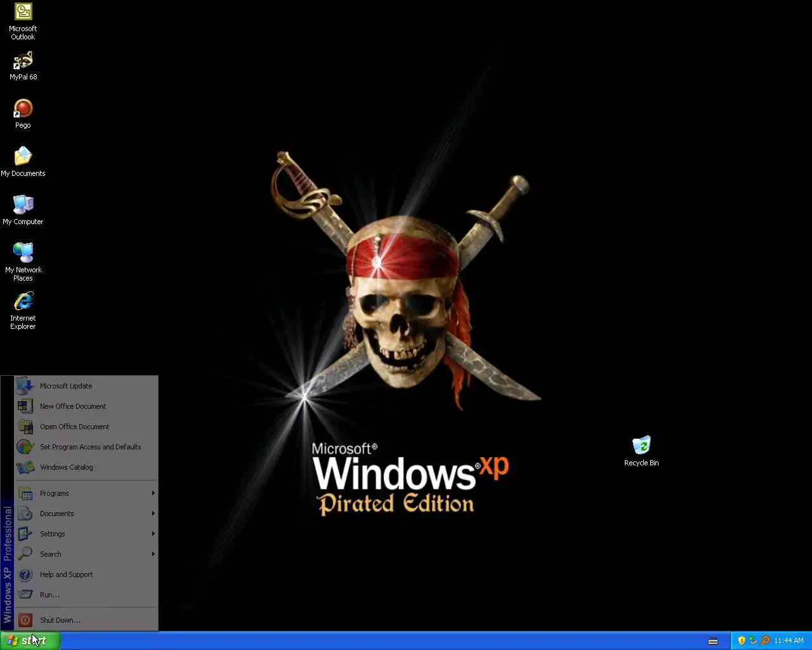The image size is (812, 650).
Task: Open Help and Support
Action: click(x=86, y=574)
